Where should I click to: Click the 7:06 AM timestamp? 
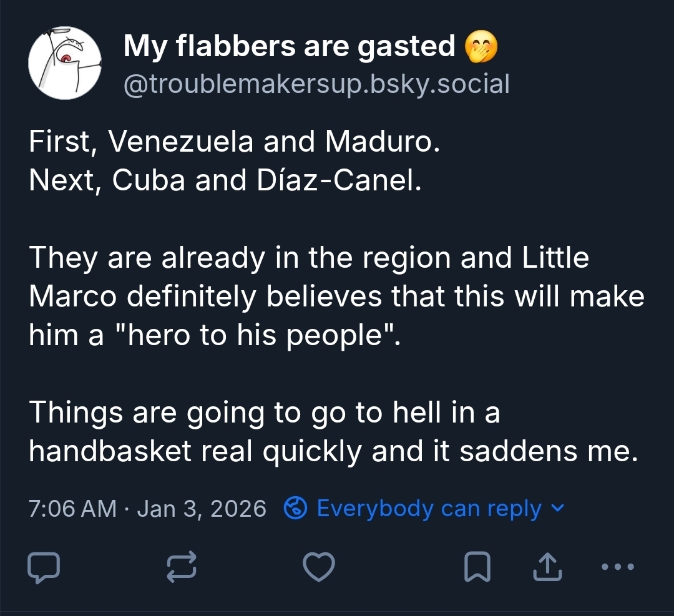coord(72,509)
